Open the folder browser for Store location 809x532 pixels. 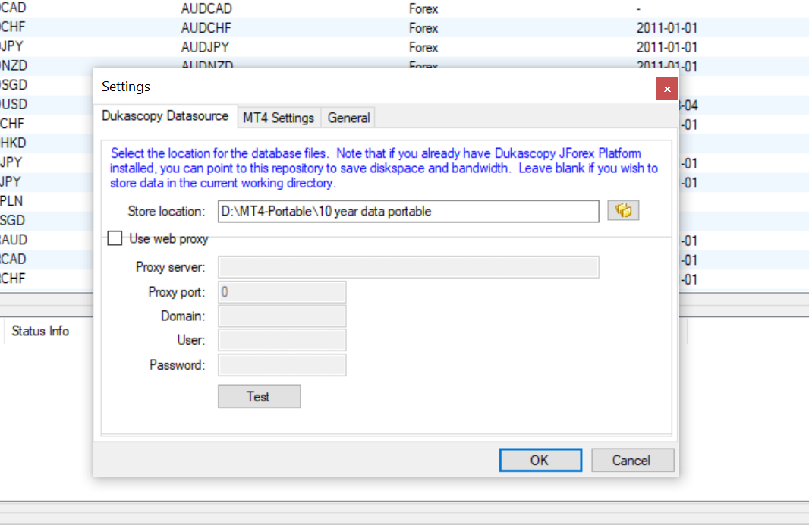[623, 210]
